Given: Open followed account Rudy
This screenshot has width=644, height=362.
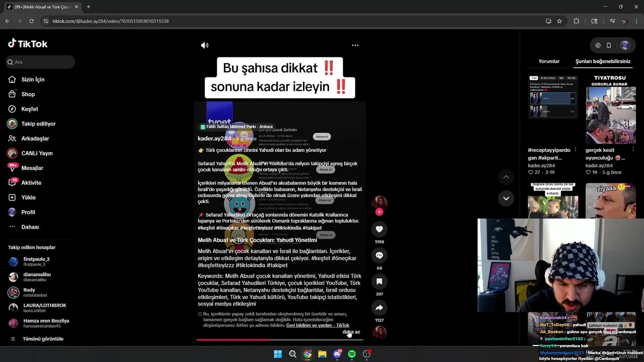Looking at the screenshot, I should pyautogui.click(x=35, y=292).
